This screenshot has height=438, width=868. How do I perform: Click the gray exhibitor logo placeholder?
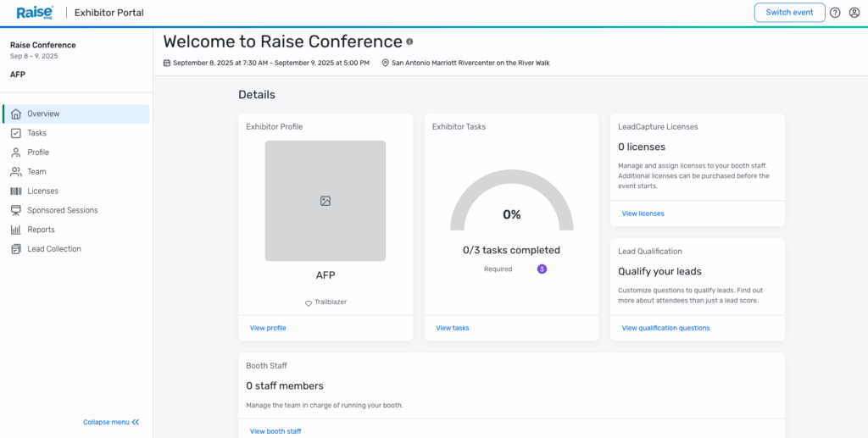pyautogui.click(x=325, y=201)
